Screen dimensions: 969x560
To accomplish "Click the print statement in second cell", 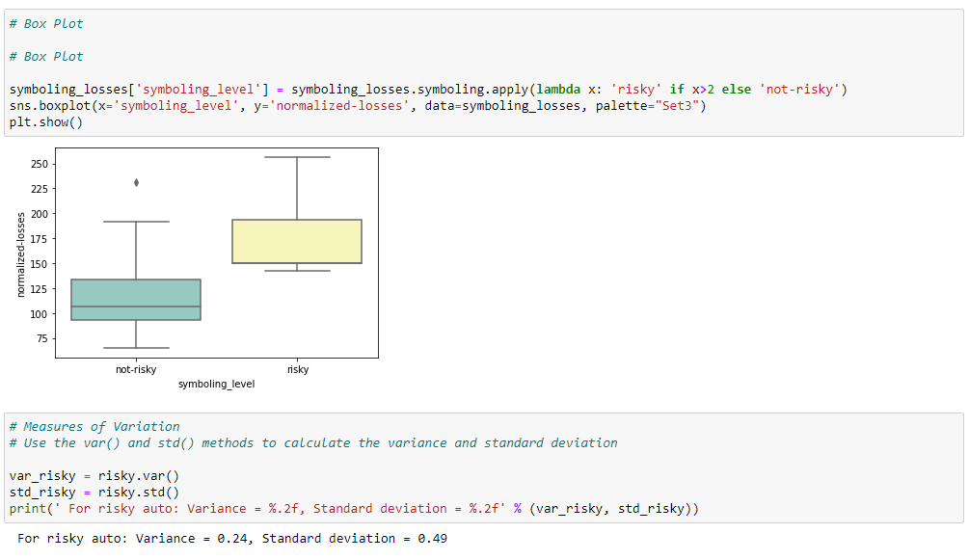I will click(353, 508).
